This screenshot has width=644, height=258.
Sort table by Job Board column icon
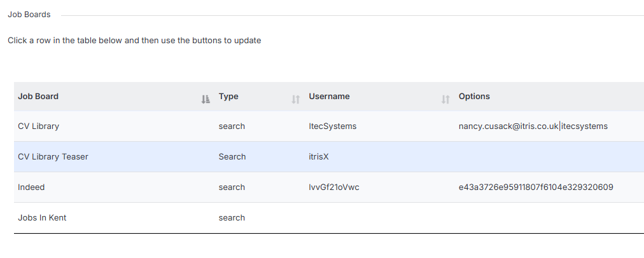point(206,99)
